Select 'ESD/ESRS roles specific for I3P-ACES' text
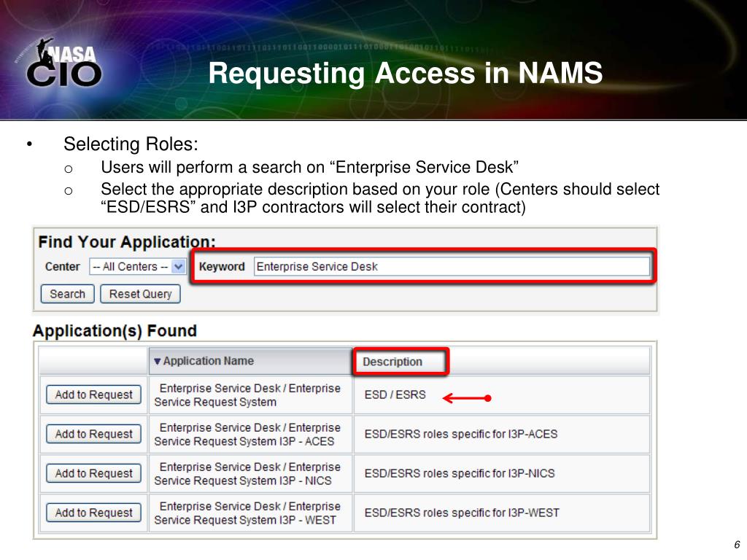Screen dimensions: 747x560 point(461,435)
